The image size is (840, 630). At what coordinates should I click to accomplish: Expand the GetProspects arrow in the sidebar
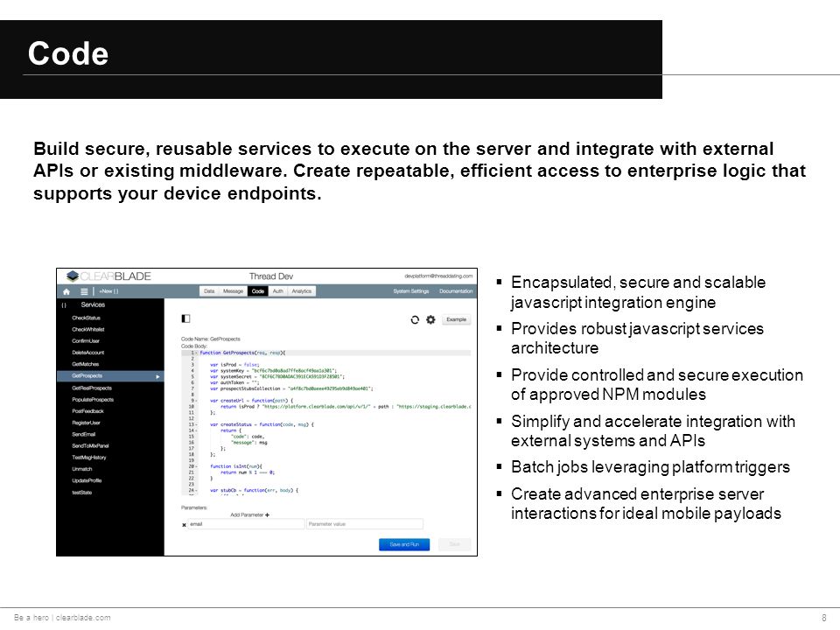click(158, 376)
